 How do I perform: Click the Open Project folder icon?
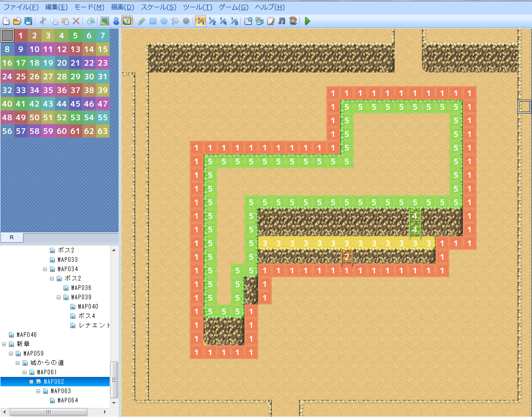click(x=17, y=21)
